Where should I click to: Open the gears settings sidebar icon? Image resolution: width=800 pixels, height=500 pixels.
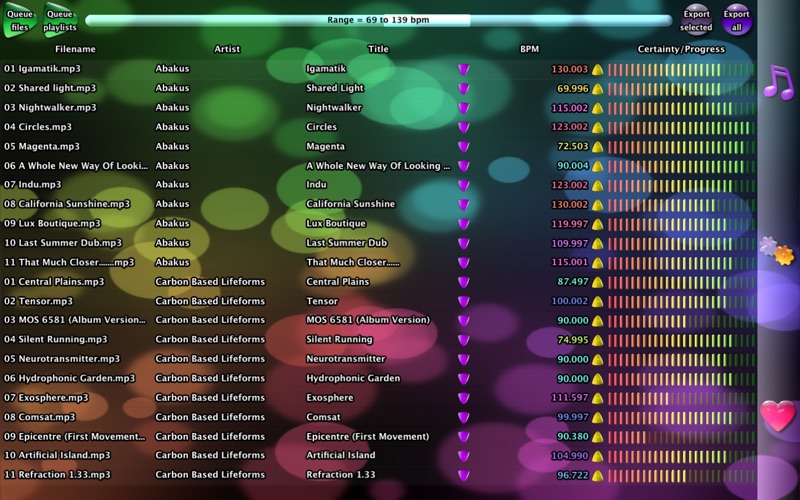point(777,251)
